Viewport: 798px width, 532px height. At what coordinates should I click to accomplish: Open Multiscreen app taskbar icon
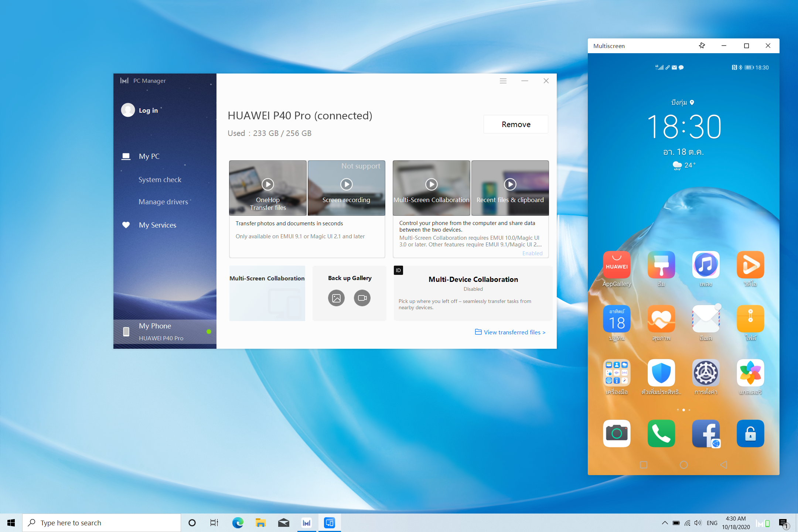pyautogui.click(x=330, y=523)
